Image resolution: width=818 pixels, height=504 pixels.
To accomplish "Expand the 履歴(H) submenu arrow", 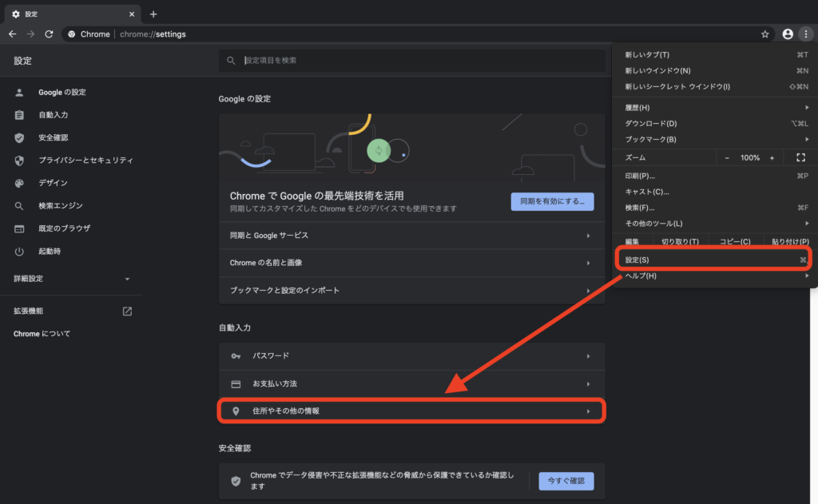I will (807, 108).
